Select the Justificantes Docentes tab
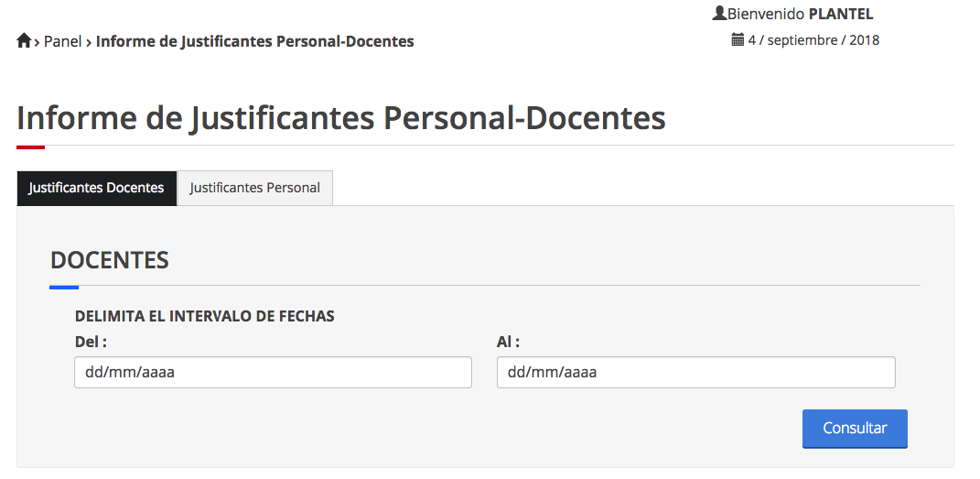 point(96,188)
